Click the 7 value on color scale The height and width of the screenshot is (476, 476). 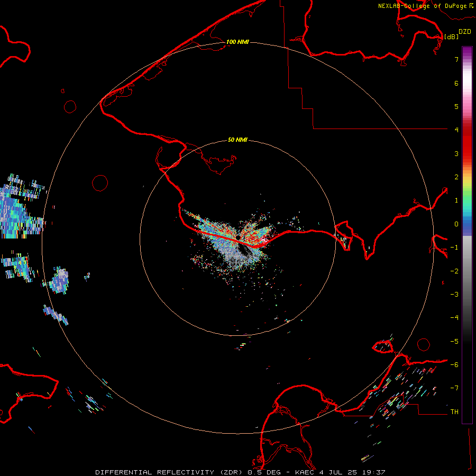pos(456,60)
